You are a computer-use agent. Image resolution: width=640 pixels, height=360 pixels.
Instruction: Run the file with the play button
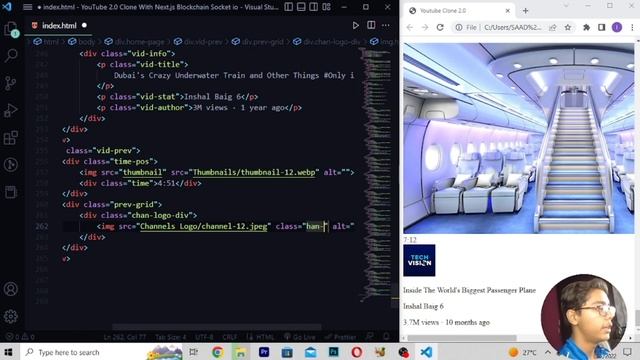click(x=356, y=25)
